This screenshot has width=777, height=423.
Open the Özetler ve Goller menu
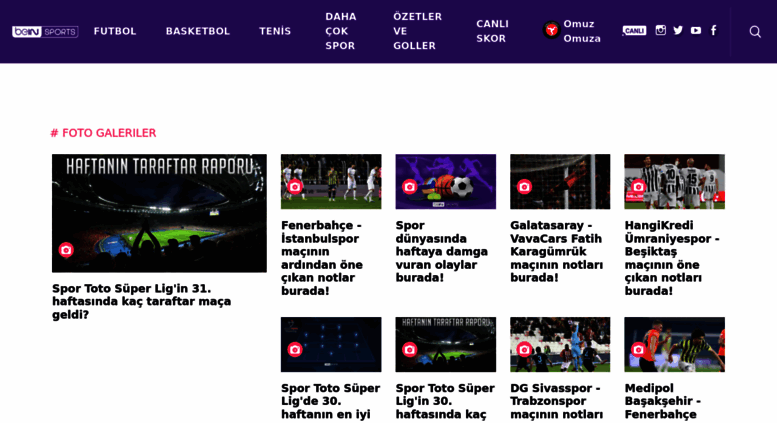tap(417, 31)
